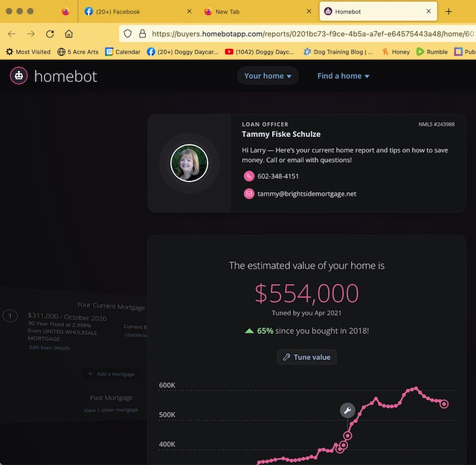The image size is (476, 465).
Task: Click Edit loan details link
Action: (x=50, y=347)
